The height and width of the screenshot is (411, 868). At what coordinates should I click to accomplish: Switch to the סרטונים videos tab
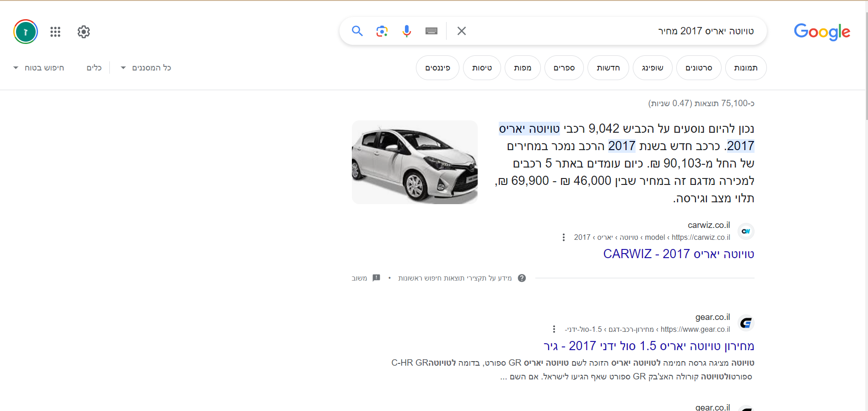[698, 68]
